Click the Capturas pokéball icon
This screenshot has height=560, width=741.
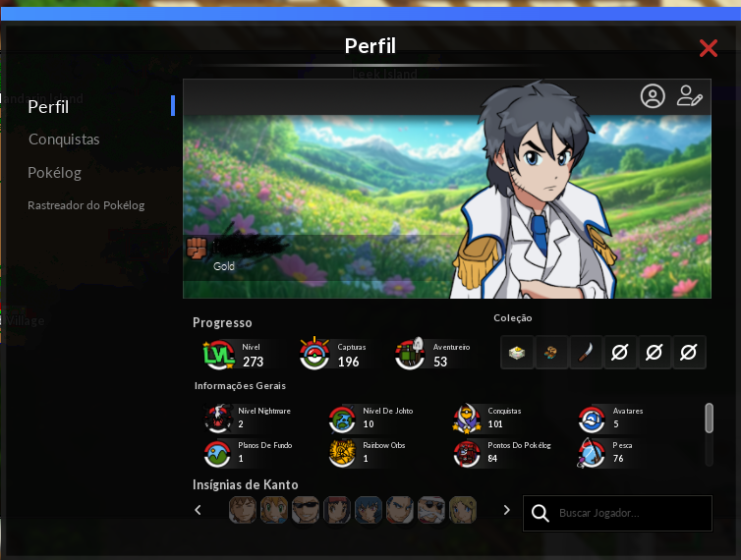pos(314,354)
